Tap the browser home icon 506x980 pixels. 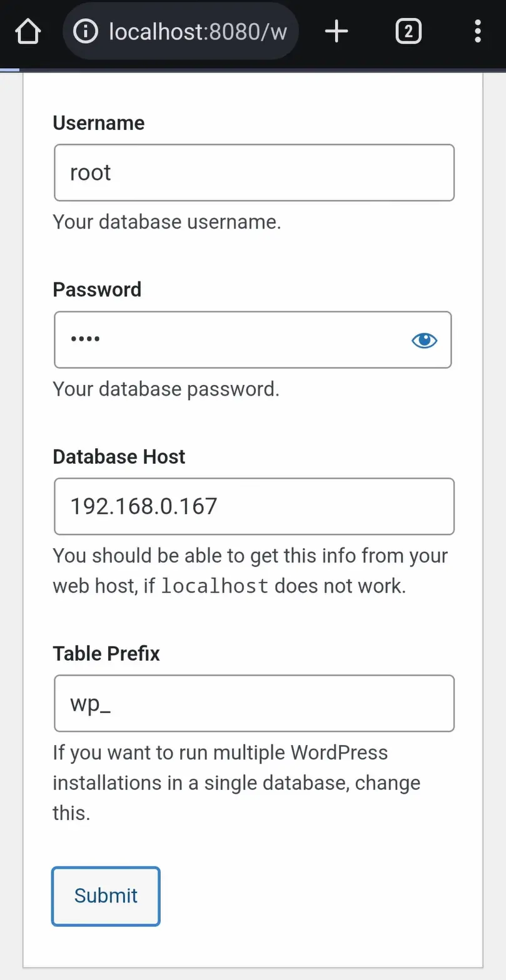[x=28, y=31]
